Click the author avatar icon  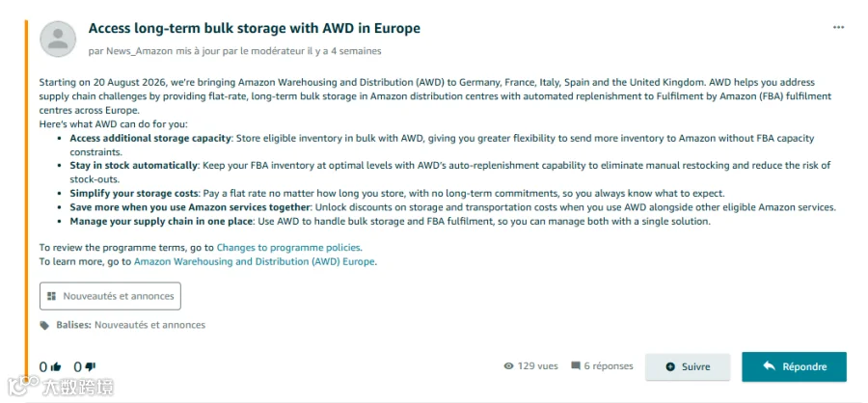pos(58,39)
